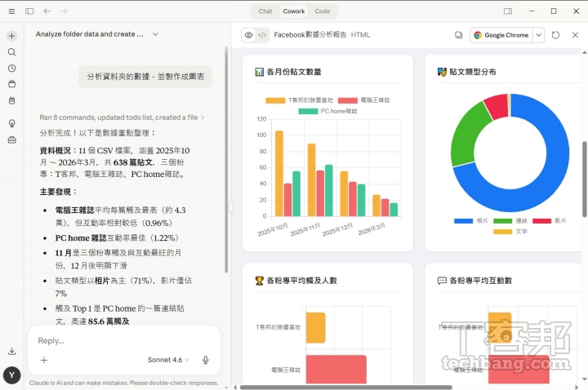
Task: Open the Sonnet 4.6 model selector
Action: click(168, 360)
